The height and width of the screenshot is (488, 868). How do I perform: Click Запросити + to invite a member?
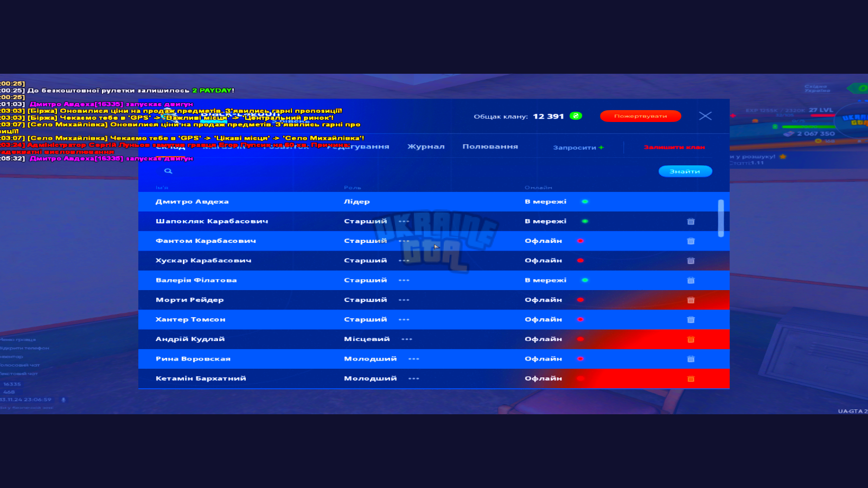point(578,147)
